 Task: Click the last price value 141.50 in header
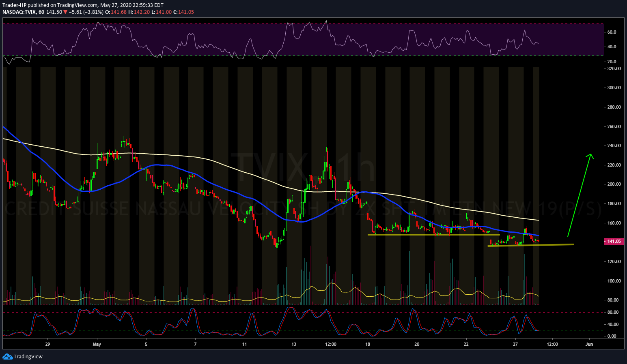[x=54, y=12]
